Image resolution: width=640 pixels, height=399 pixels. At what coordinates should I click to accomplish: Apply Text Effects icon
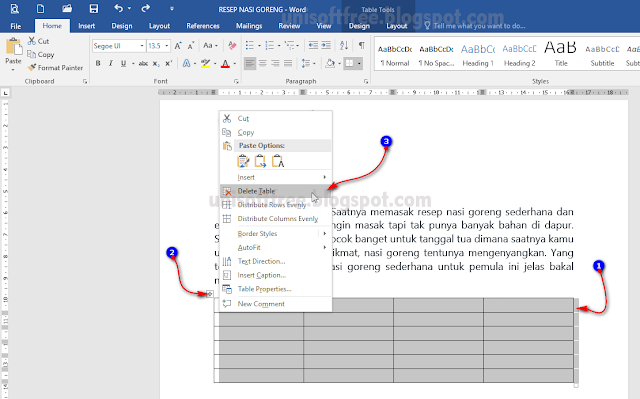[187, 63]
